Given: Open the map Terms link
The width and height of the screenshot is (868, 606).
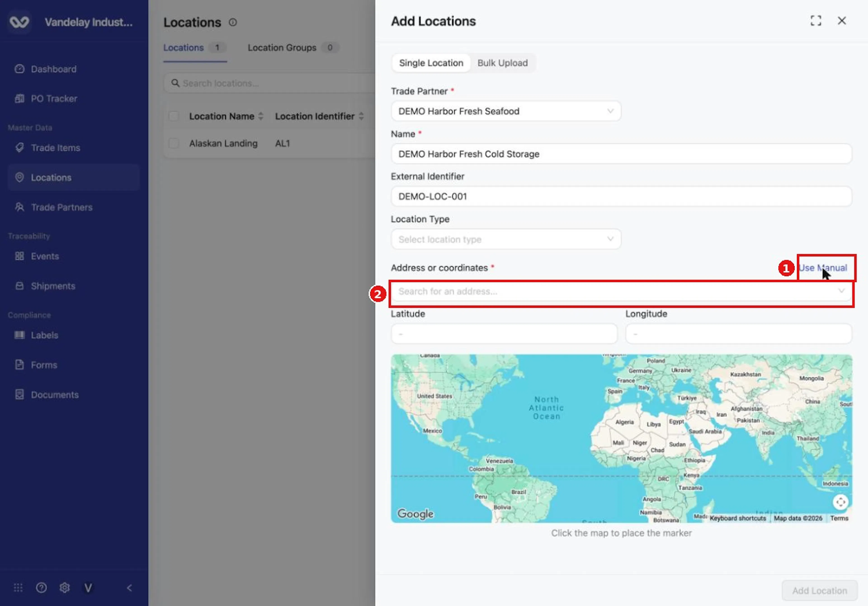Looking at the screenshot, I should coord(839,518).
